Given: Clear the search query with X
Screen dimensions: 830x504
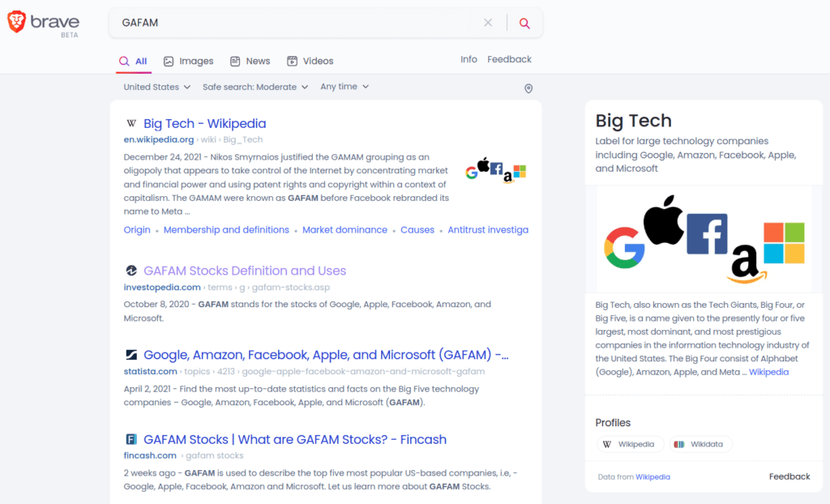Looking at the screenshot, I should [x=488, y=23].
